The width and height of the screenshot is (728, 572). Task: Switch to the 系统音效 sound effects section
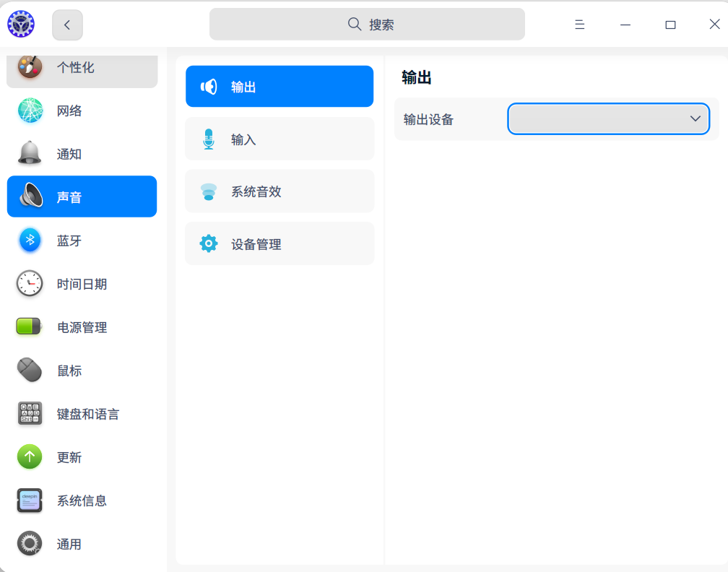click(279, 191)
